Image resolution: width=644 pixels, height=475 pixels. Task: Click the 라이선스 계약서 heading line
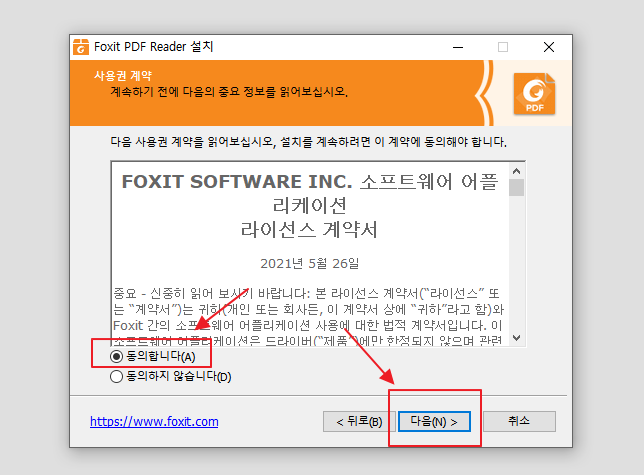click(309, 229)
